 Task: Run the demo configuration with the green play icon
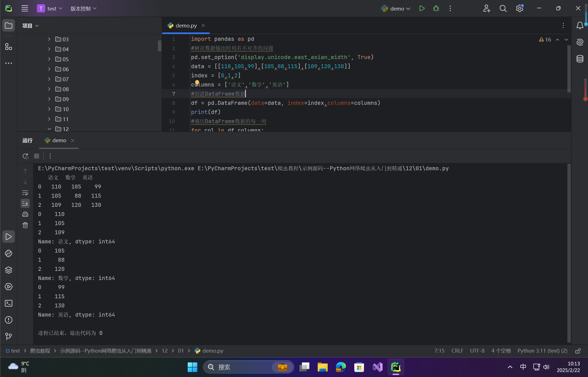point(422,9)
